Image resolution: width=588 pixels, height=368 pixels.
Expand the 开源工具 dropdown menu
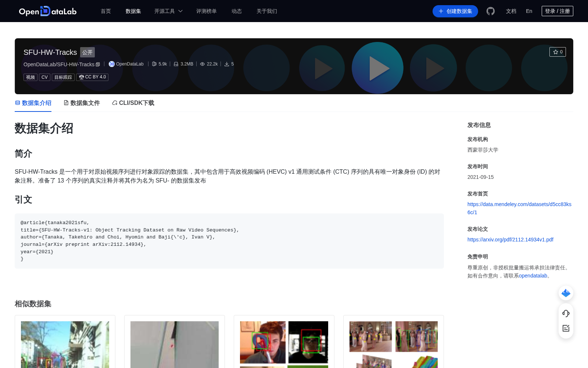coord(168,11)
